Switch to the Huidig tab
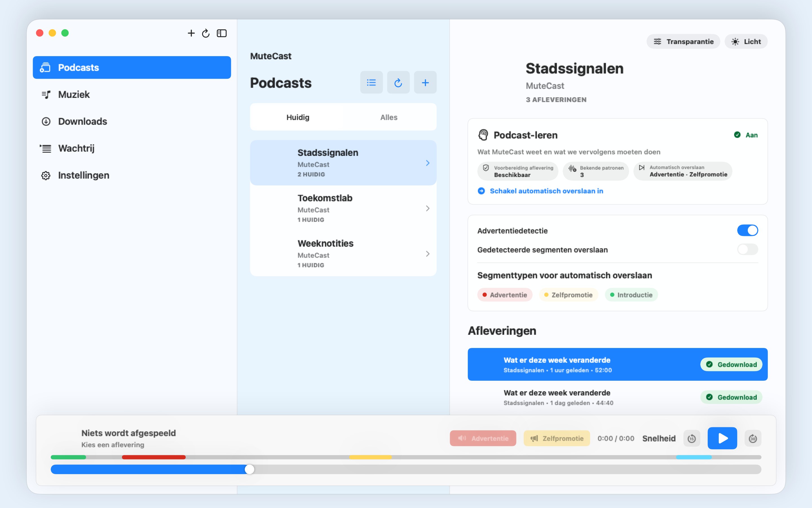 point(298,117)
